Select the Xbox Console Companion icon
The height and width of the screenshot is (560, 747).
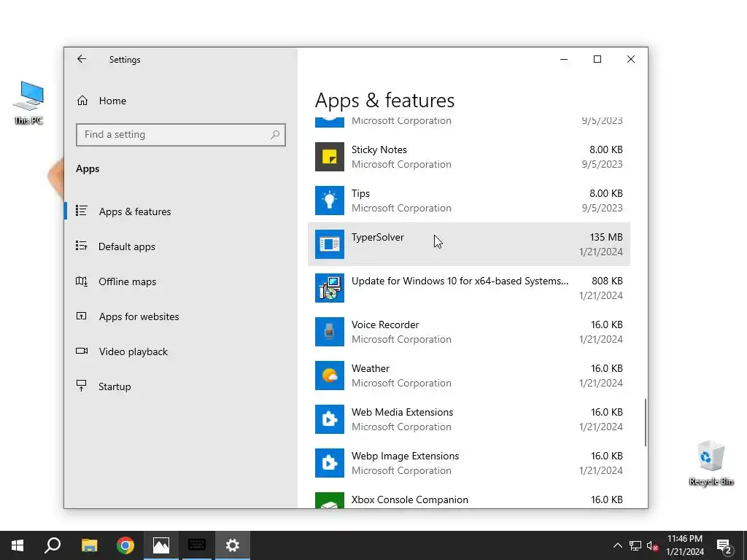click(330, 500)
